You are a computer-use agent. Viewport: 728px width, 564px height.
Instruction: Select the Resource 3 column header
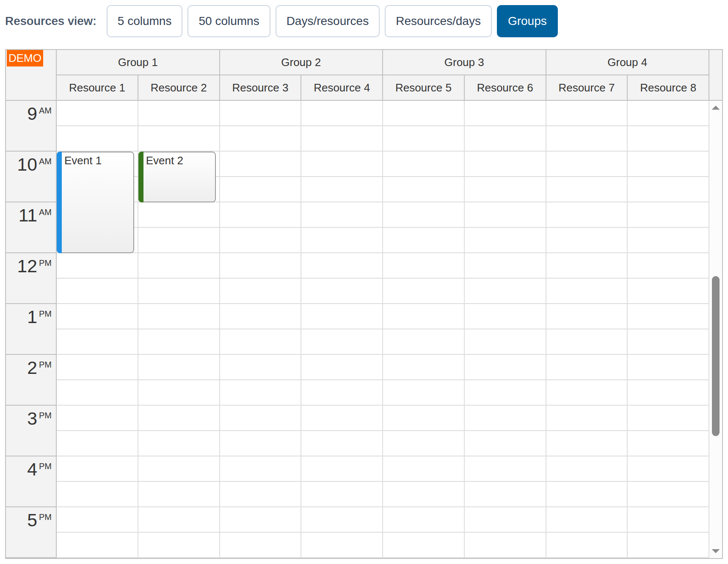[x=260, y=88]
